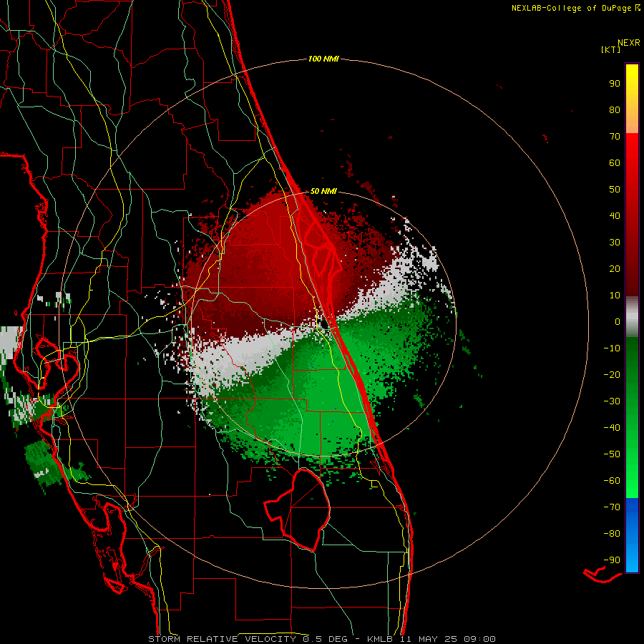
Task: Click the -70 value on the velocity scale
Action: pyautogui.click(x=612, y=507)
